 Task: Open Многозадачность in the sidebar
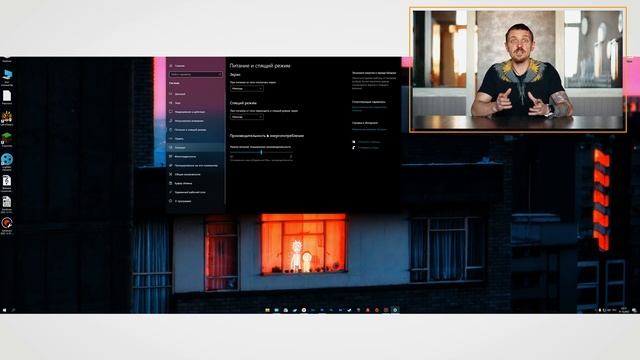point(182,156)
